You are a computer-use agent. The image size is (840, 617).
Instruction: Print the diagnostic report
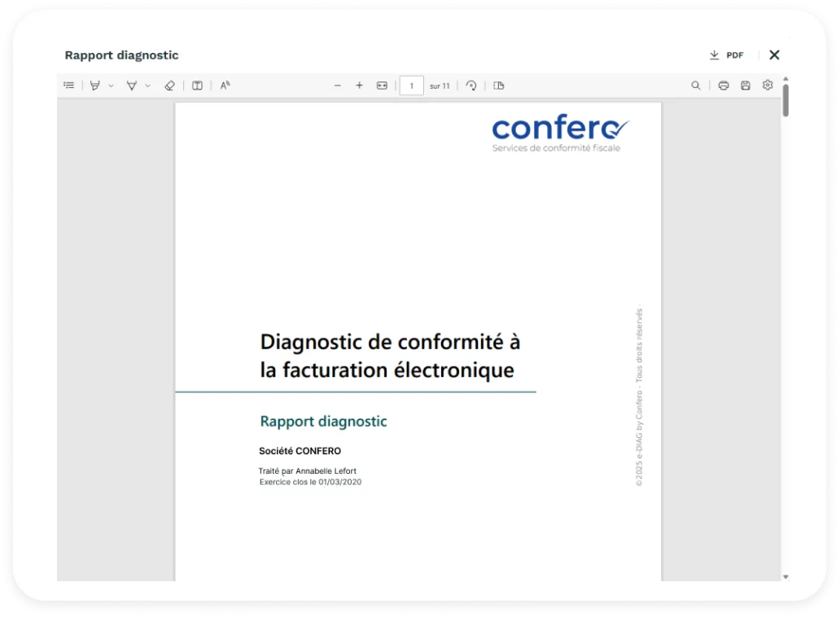pos(724,85)
